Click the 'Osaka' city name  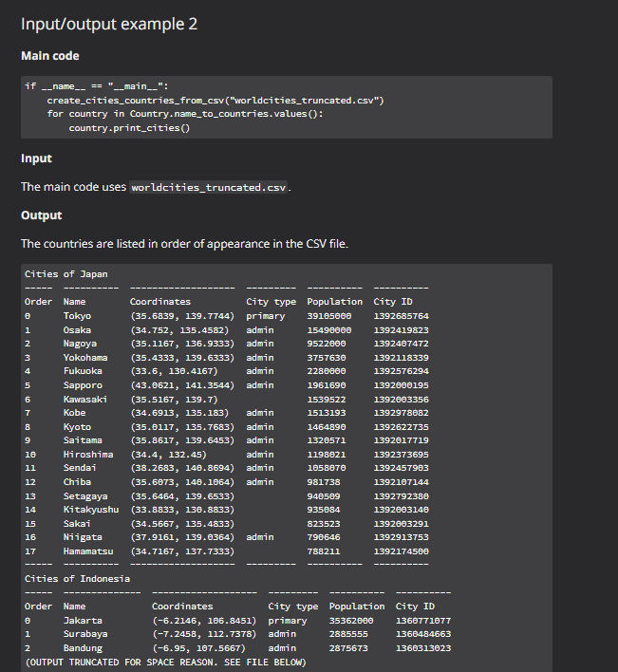(77, 330)
